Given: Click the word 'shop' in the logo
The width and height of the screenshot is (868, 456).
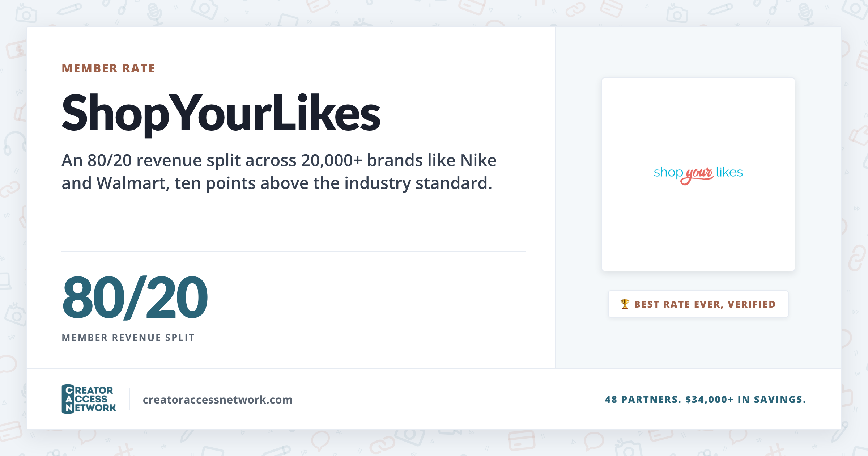Looking at the screenshot, I should coord(668,173).
